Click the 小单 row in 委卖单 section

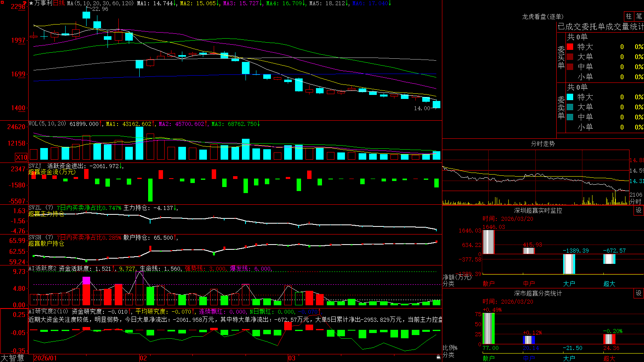coord(605,127)
